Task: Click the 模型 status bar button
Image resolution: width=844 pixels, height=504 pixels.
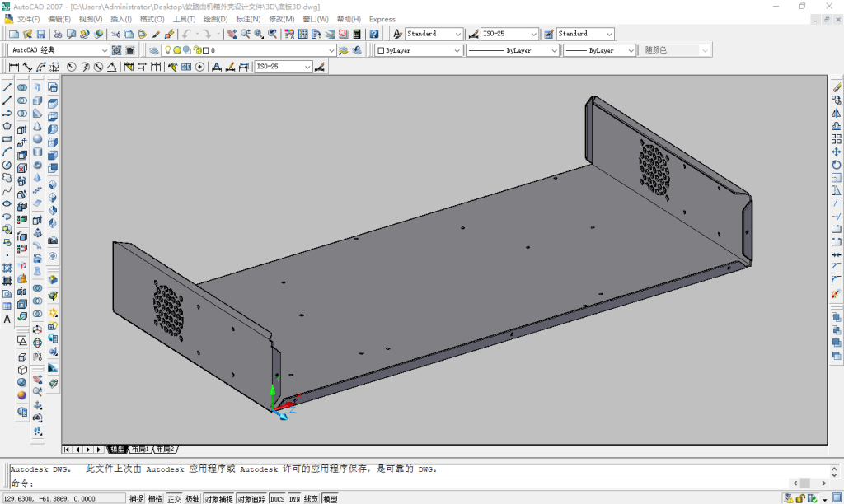Action: 330,498
